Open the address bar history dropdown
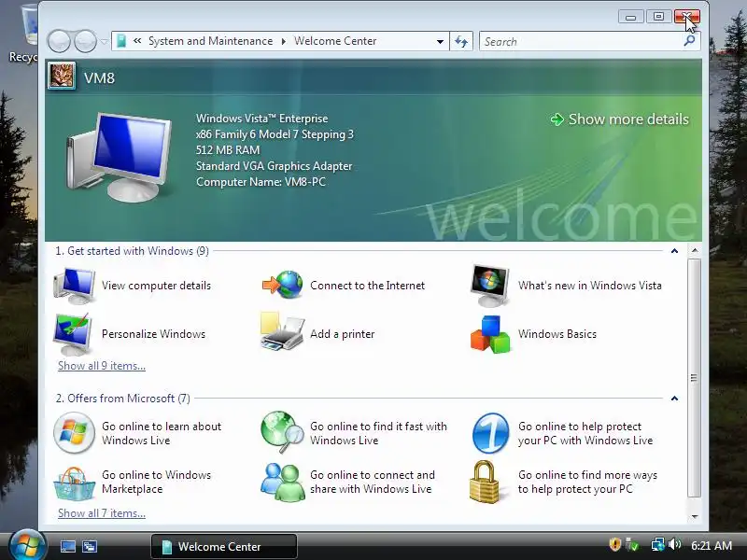This screenshot has width=747, height=560. tap(440, 41)
